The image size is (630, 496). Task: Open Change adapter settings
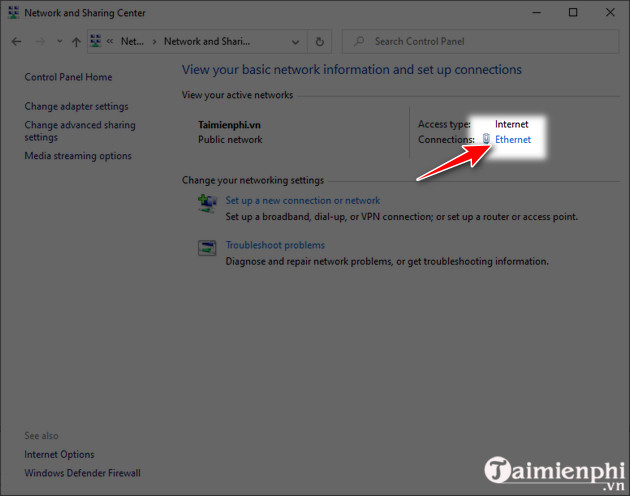pos(76,107)
